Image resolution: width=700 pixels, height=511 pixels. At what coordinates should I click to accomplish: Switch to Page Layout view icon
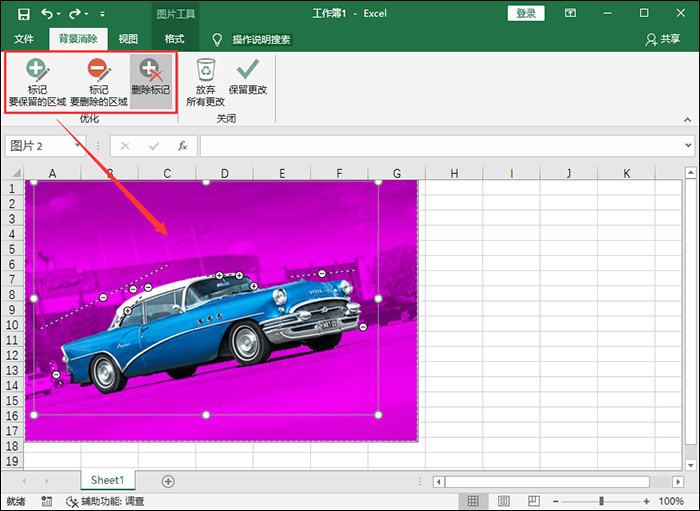503,501
